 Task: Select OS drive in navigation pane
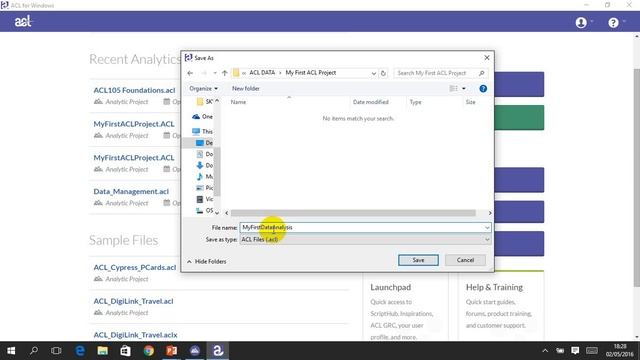tap(204, 211)
